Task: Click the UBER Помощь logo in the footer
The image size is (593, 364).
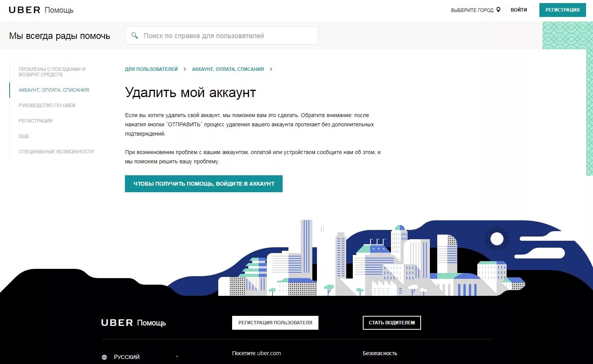Action: click(x=133, y=323)
